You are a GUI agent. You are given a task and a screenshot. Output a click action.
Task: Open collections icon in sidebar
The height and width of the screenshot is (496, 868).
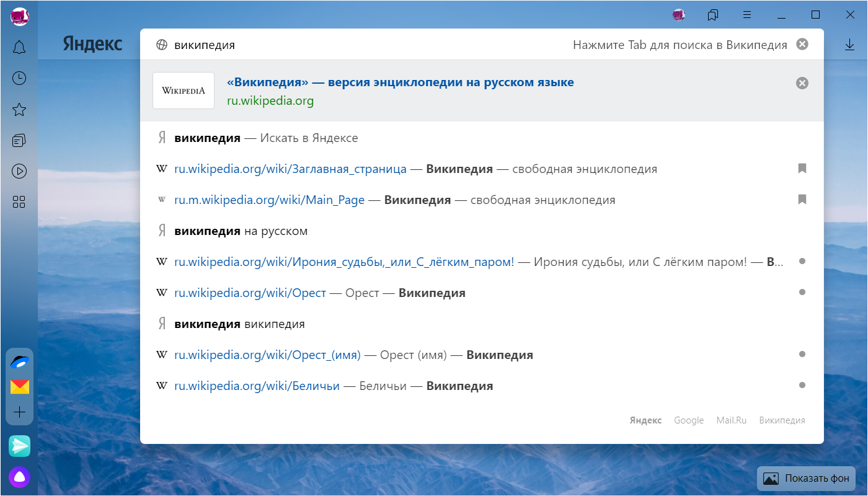click(x=19, y=141)
